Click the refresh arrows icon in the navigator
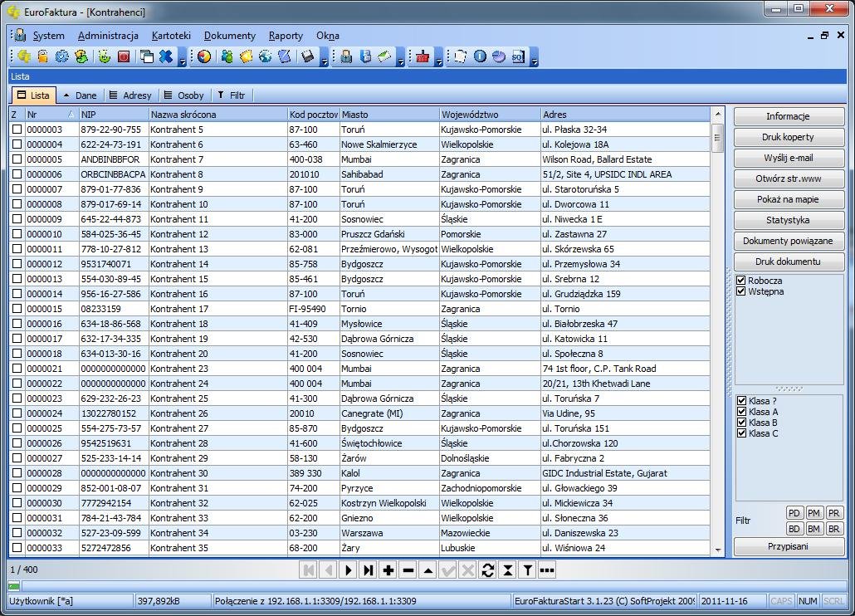The image size is (855, 616). [x=487, y=570]
